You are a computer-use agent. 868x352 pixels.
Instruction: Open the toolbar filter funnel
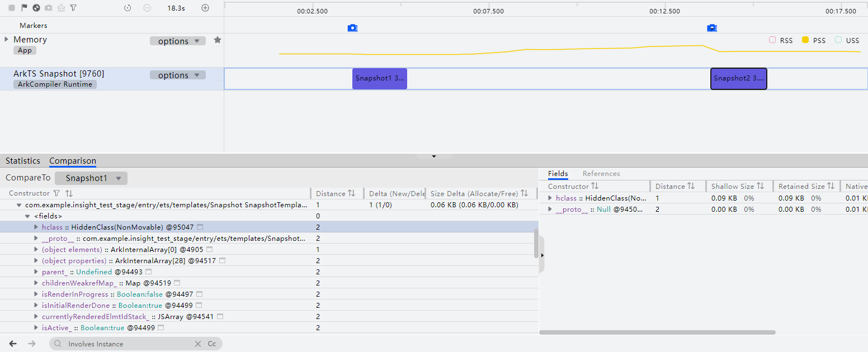(x=73, y=8)
